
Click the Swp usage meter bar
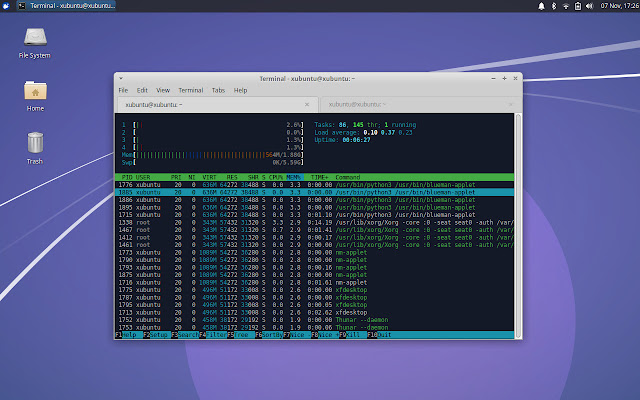click(213, 162)
